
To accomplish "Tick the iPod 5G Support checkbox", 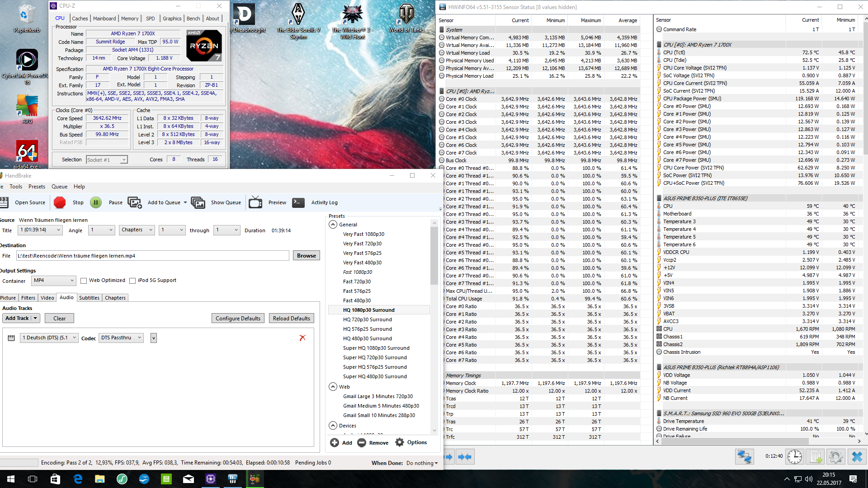I will [x=132, y=281].
